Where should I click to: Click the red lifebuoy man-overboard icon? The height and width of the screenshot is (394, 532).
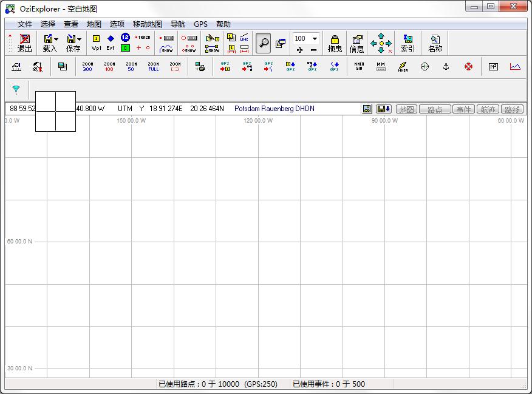click(x=468, y=67)
